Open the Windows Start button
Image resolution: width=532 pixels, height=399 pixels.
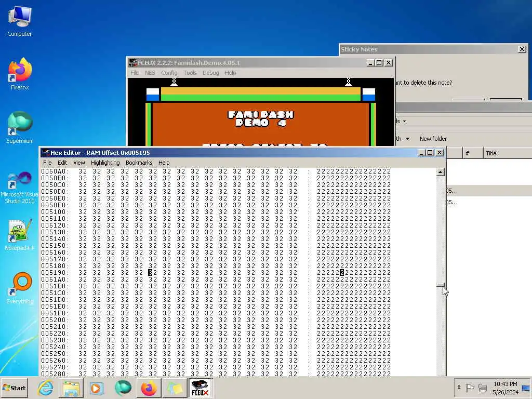coord(14,388)
